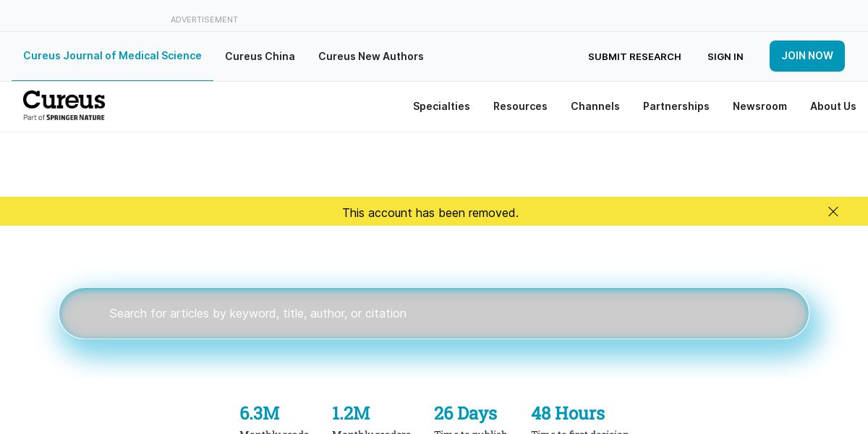Open the Channels menu
Image resolution: width=868 pixels, height=434 pixels.
[595, 106]
